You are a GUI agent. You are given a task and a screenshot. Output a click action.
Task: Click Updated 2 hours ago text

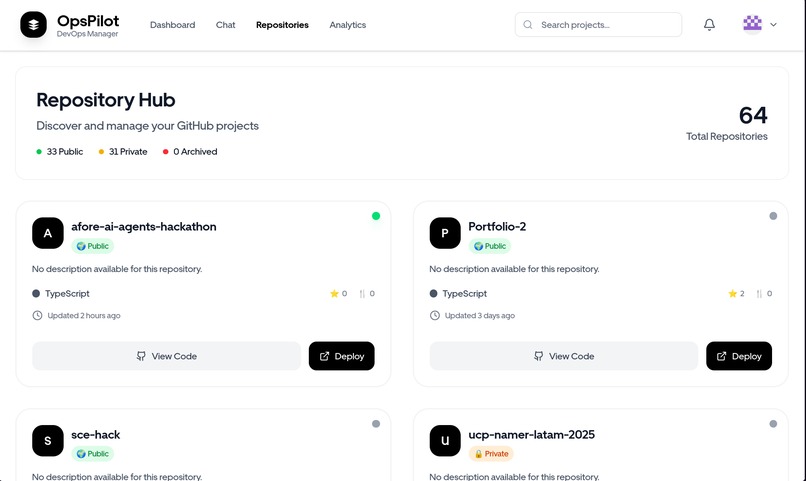(84, 316)
